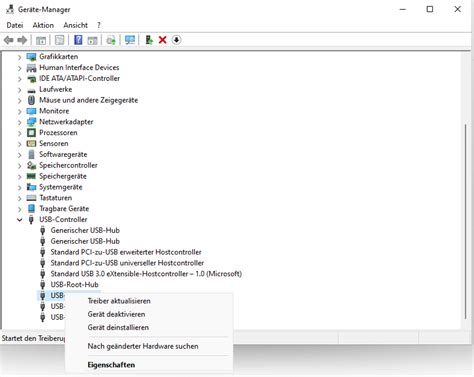Select Standard USB 3.0 eXtensible-Hostcontroller
This screenshot has height=377, width=474.
click(x=146, y=274)
